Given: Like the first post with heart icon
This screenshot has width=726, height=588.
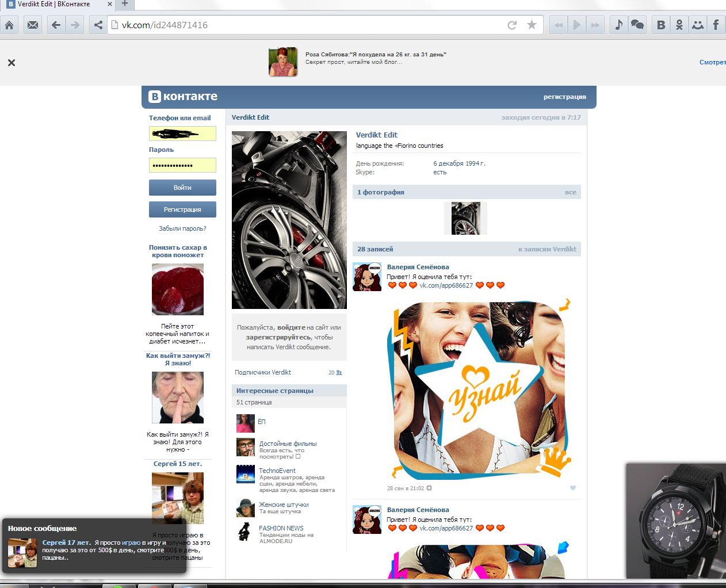Looking at the screenshot, I should (x=573, y=488).
